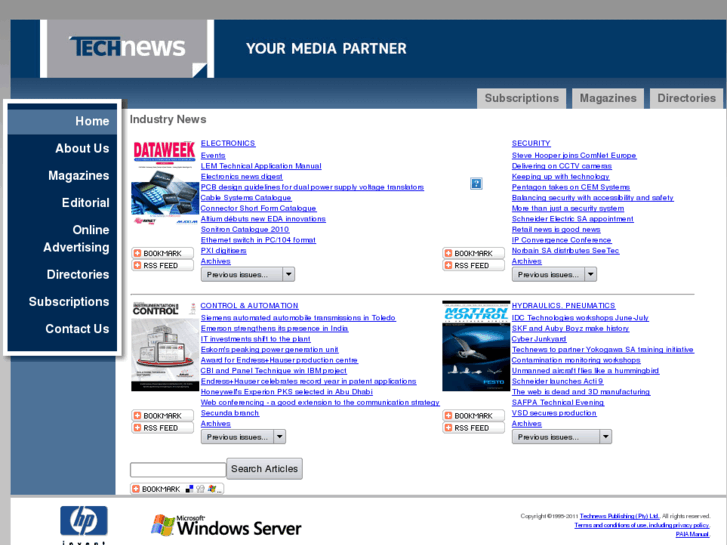This screenshot has width=727, height=545.
Task: Open IP Convergence Conference link
Action: pos(561,240)
